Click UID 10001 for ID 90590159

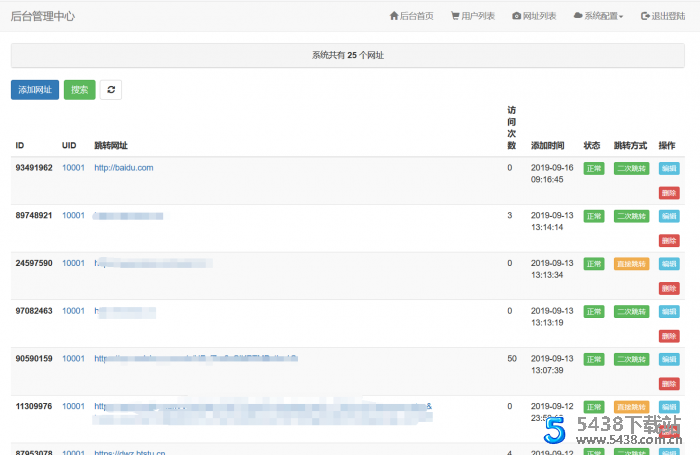(x=73, y=359)
